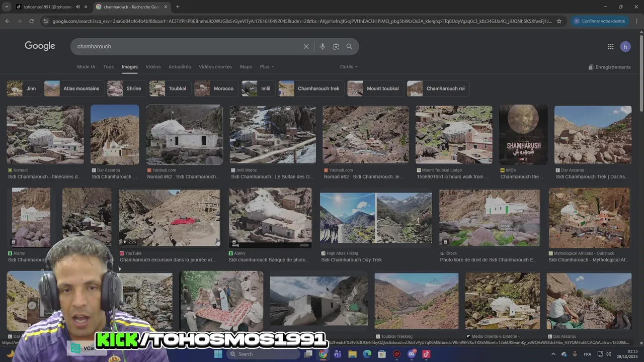Expand the Plus search filters dropdown

(267, 67)
